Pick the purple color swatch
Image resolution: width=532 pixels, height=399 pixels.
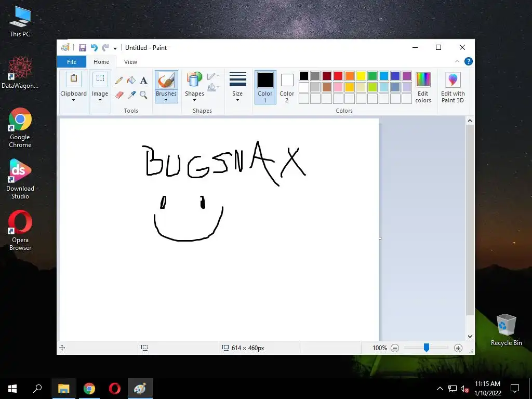[407, 76]
